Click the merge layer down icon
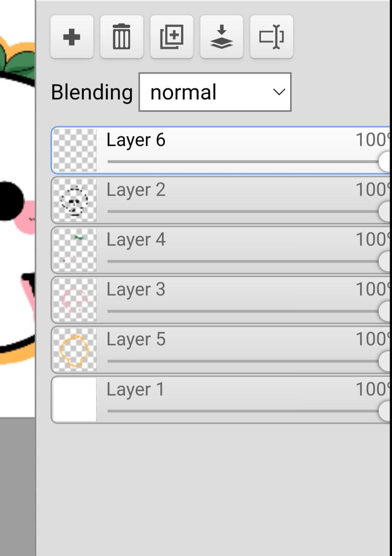Screen dimensions: 392x556 pyautogui.click(x=221, y=37)
